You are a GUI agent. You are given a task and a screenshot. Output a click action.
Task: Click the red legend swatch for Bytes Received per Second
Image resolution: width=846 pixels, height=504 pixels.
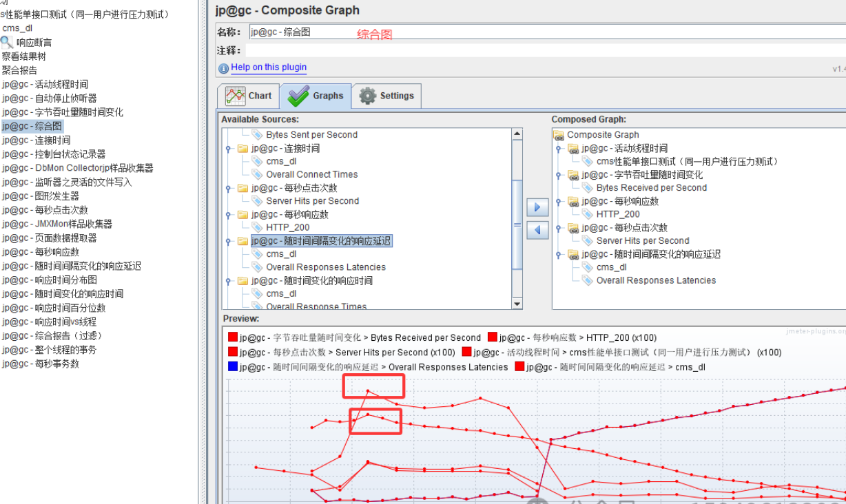(233, 337)
